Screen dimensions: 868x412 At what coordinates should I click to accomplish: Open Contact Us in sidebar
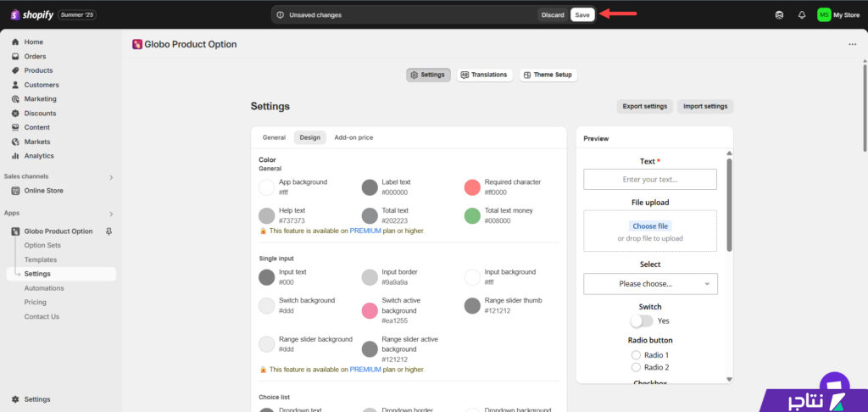(42, 317)
